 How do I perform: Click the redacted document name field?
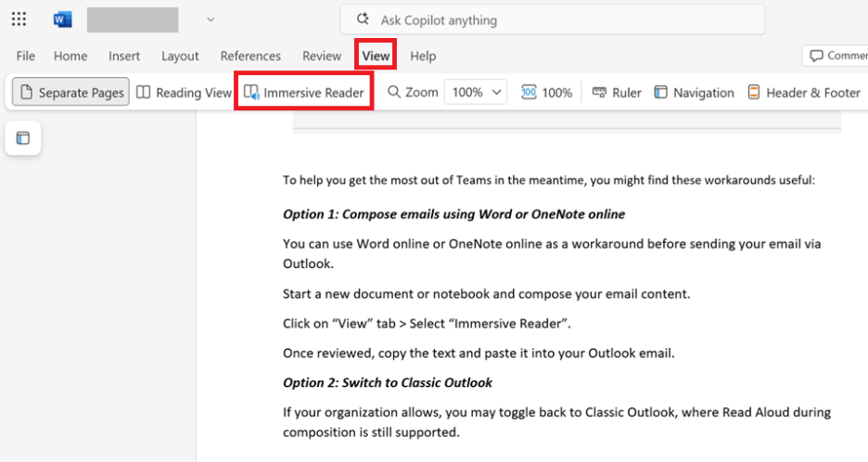[133, 19]
